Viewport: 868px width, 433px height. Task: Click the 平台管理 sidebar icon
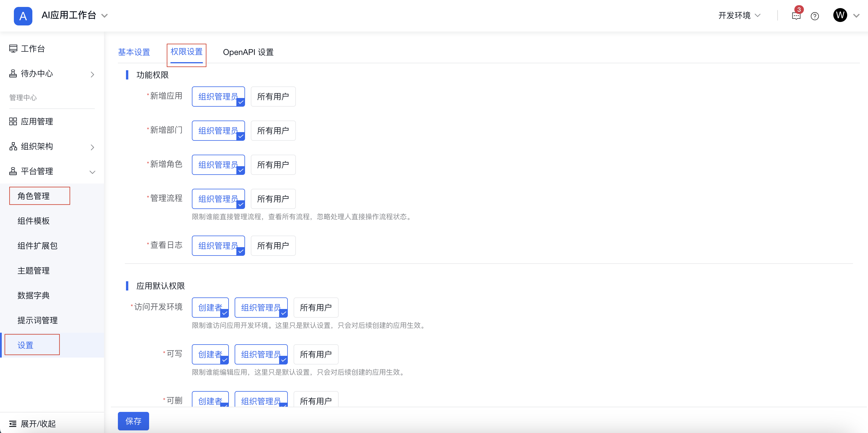tap(13, 171)
